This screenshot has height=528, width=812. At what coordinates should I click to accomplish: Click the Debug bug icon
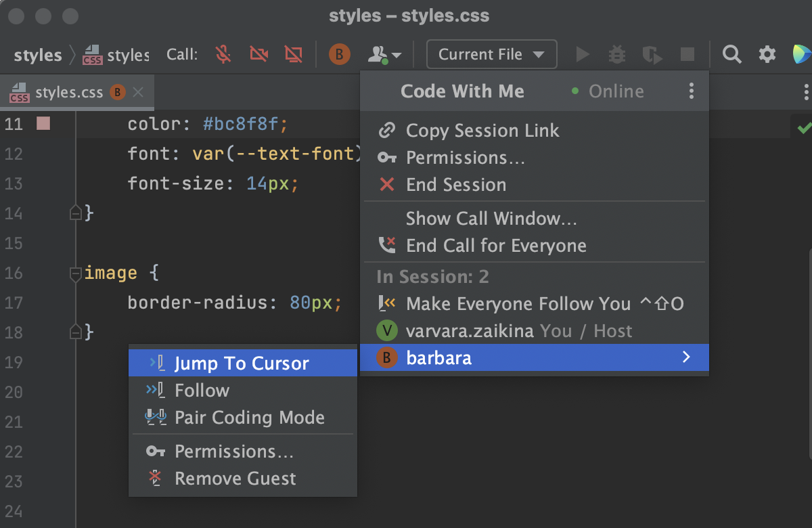point(617,54)
